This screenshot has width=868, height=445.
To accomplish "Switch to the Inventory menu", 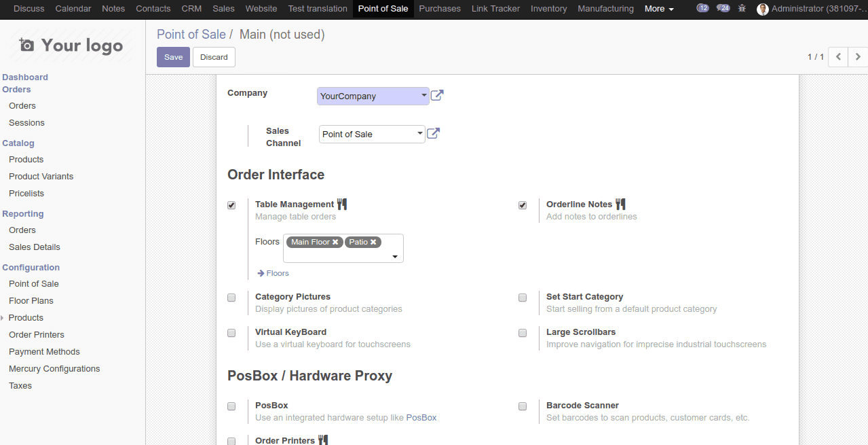I will (x=548, y=9).
